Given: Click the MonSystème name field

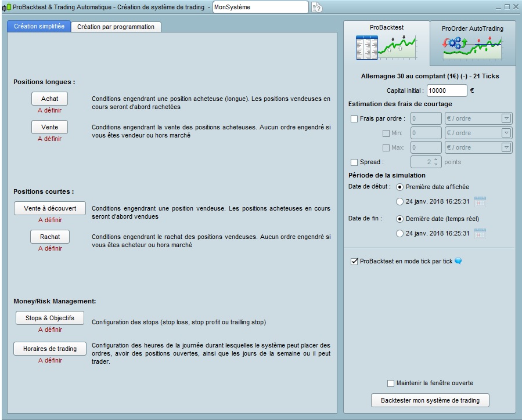Looking at the screenshot, I should (261, 7).
